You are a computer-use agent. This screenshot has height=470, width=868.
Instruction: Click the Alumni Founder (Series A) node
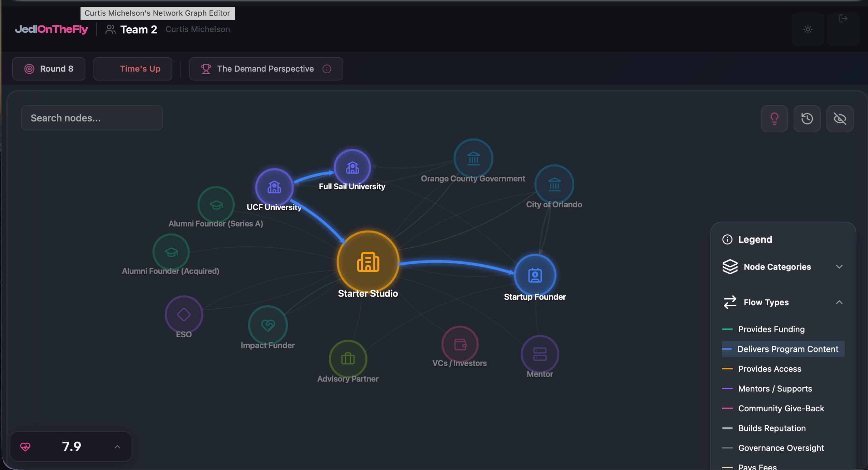click(216, 205)
